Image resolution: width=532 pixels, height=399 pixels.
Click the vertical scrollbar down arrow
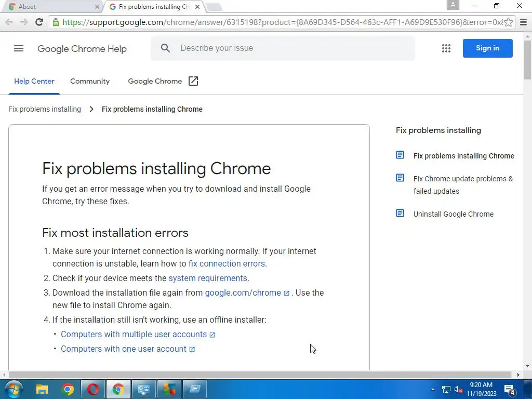[x=528, y=366]
